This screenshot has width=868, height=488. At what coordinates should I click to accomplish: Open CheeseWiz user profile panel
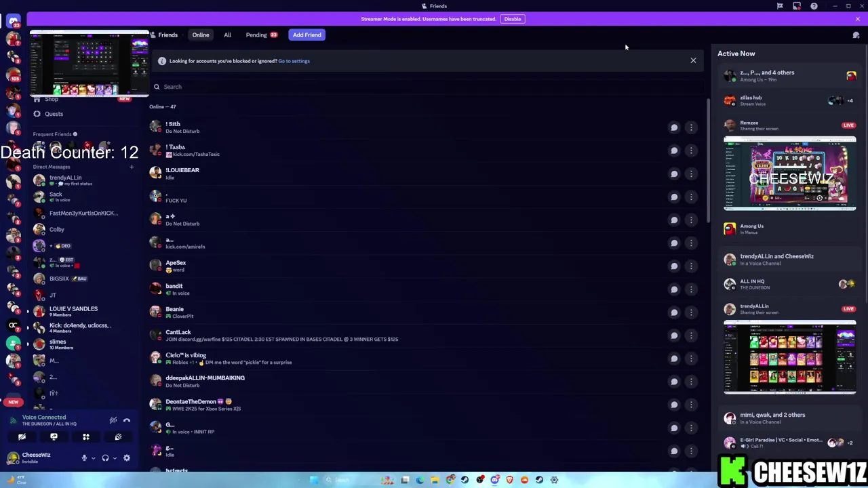point(41,458)
